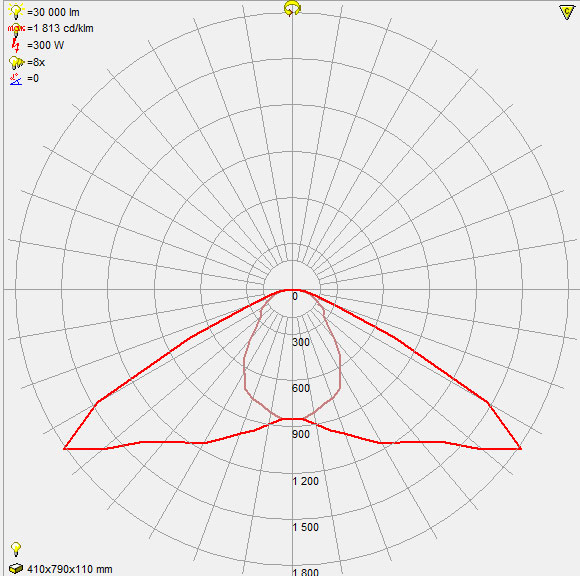Click the yellow rotation arrow icon
Screen dimensions: 580x576
pyautogui.click(x=292, y=9)
